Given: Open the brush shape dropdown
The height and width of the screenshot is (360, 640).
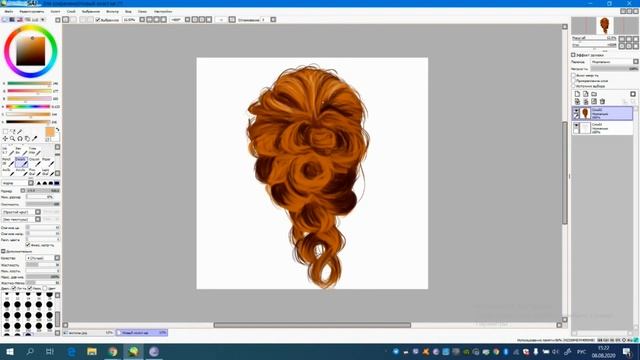Looking at the screenshot, I should pyautogui.click(x=21, y=212).
